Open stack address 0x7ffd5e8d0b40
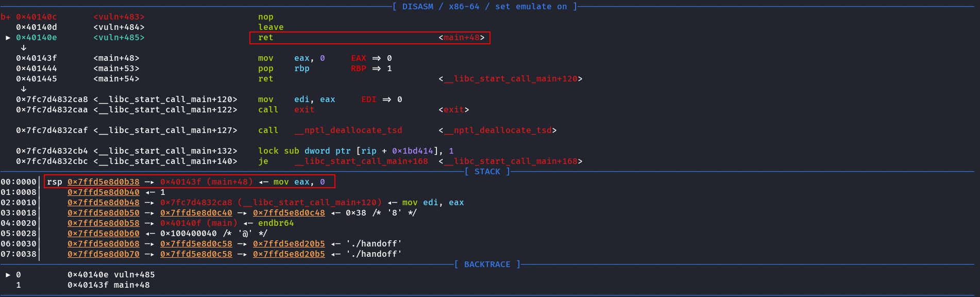The width and height of the screenshot is (980, 297). click(103, 192)
